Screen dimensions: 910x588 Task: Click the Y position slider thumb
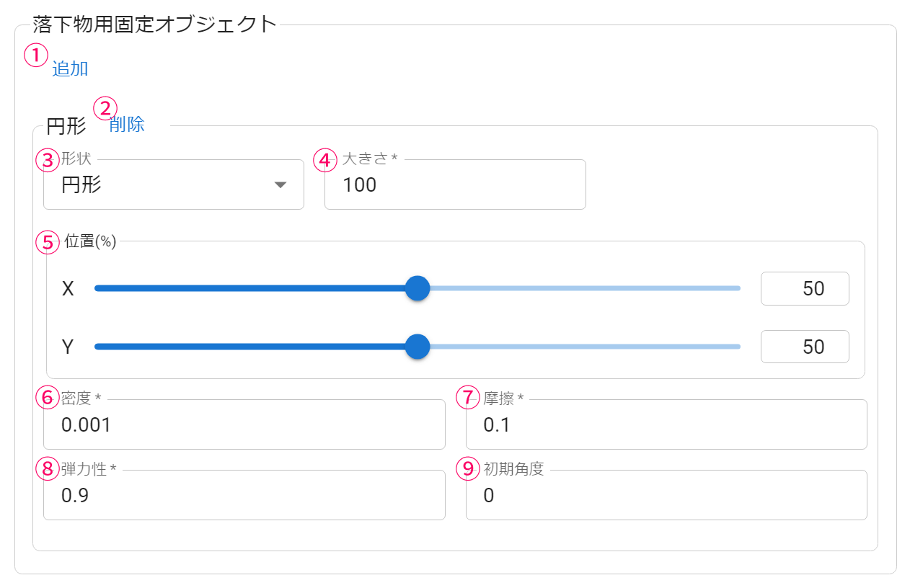(418, 347)
